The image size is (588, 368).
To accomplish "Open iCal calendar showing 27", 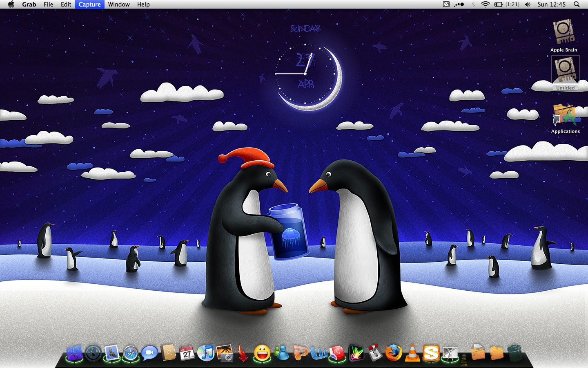I will tap(187, 352).
